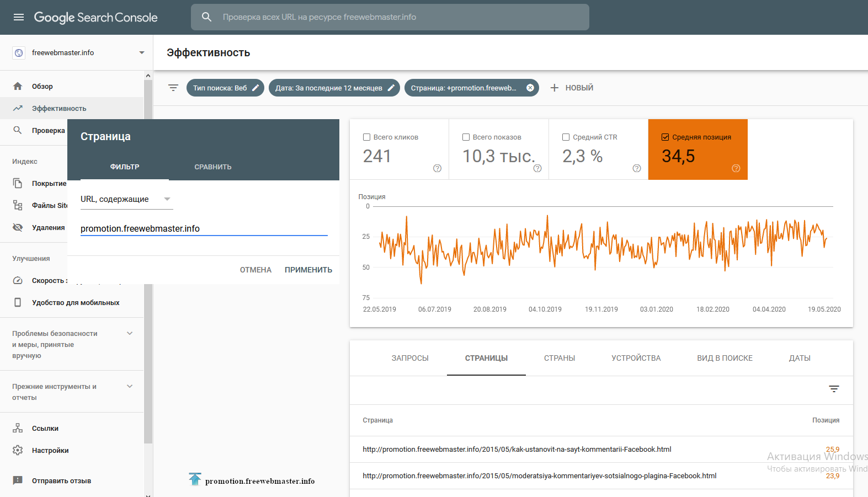868x497 pixels.
Task: Click the freewebmaster.info property globe icon
Action: 19,53
